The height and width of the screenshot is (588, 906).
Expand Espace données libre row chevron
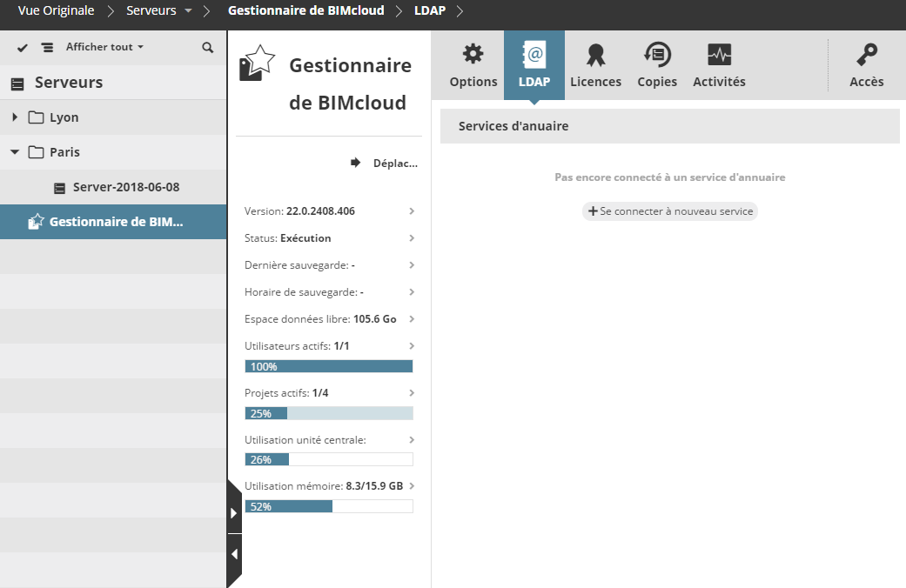pyautogui.click(x=412, y=319)
